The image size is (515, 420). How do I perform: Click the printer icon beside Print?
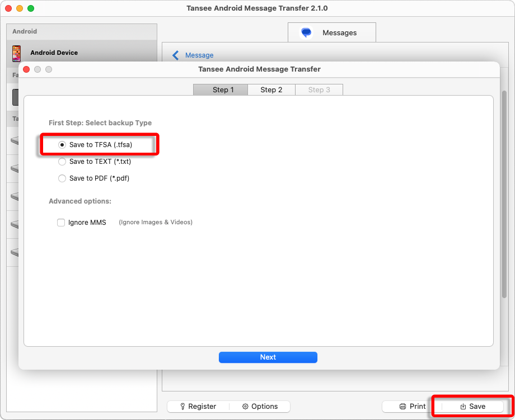coord(402,407)
